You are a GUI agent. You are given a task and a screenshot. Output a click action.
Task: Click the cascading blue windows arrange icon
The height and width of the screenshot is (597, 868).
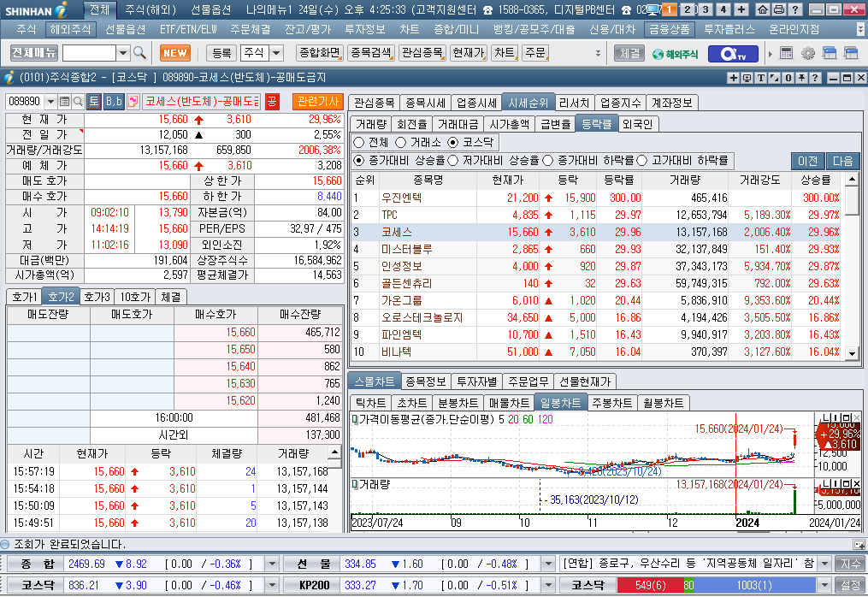pos(830,53)
